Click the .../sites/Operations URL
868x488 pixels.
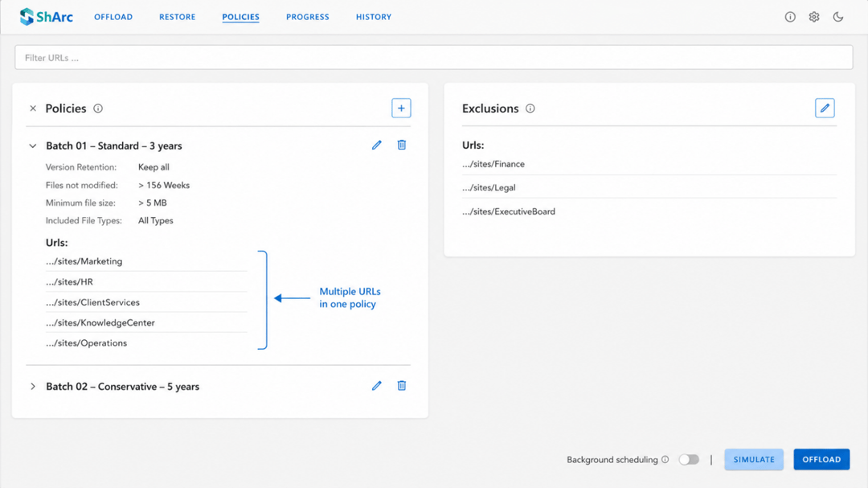(86, 343)
